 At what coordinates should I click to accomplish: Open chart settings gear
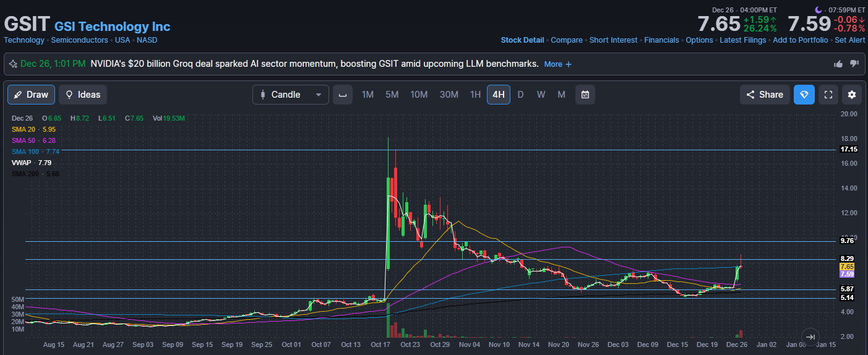click(x=852, y=95)
